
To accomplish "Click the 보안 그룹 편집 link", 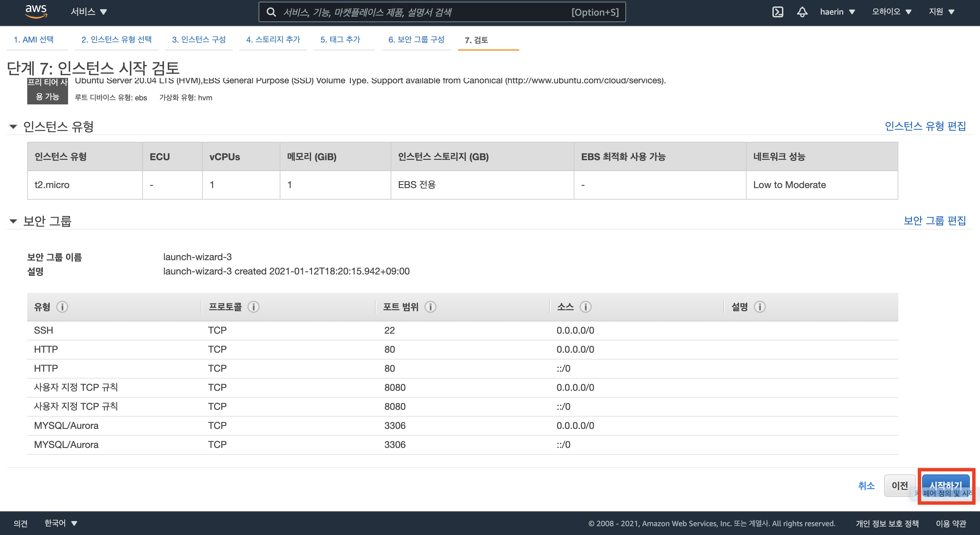I will [x=934, y=220].
